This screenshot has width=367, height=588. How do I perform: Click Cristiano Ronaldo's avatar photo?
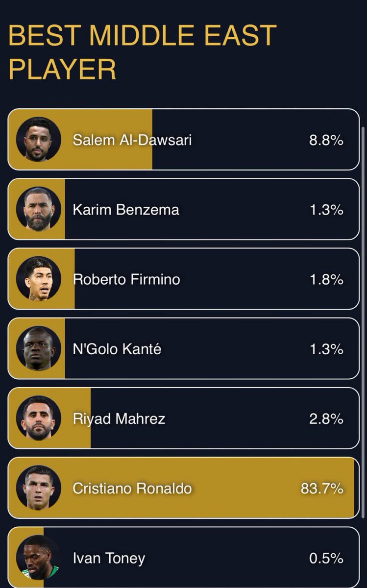tap(38, 488)
